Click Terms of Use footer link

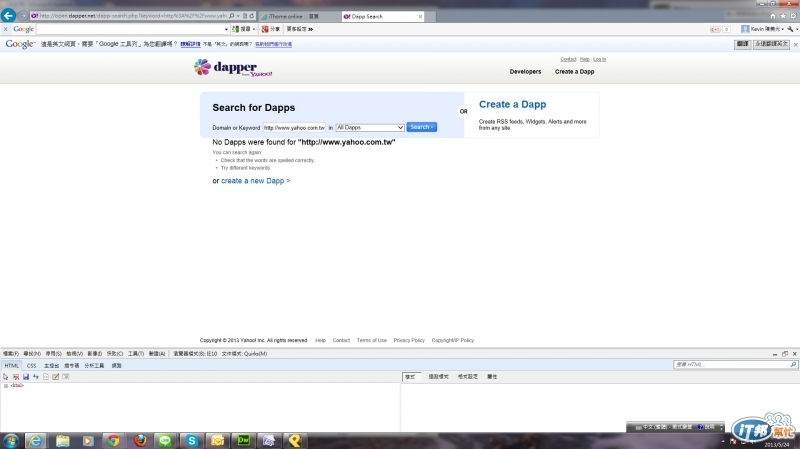pyautogui.click(x=371, y=340)
